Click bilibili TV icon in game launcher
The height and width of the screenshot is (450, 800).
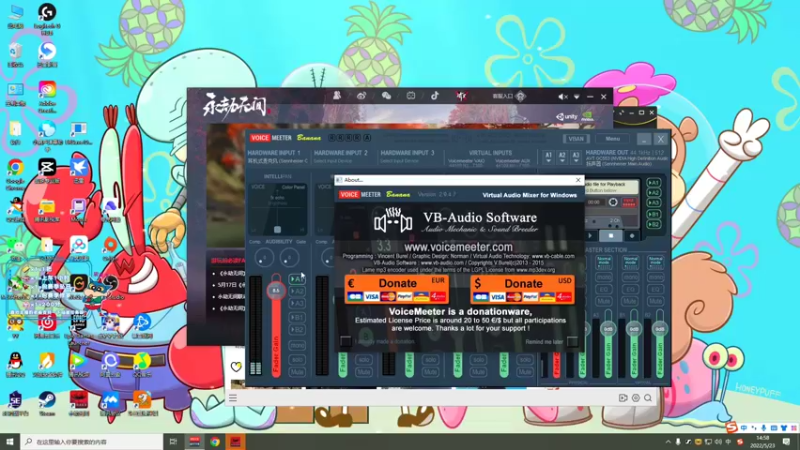411,96
